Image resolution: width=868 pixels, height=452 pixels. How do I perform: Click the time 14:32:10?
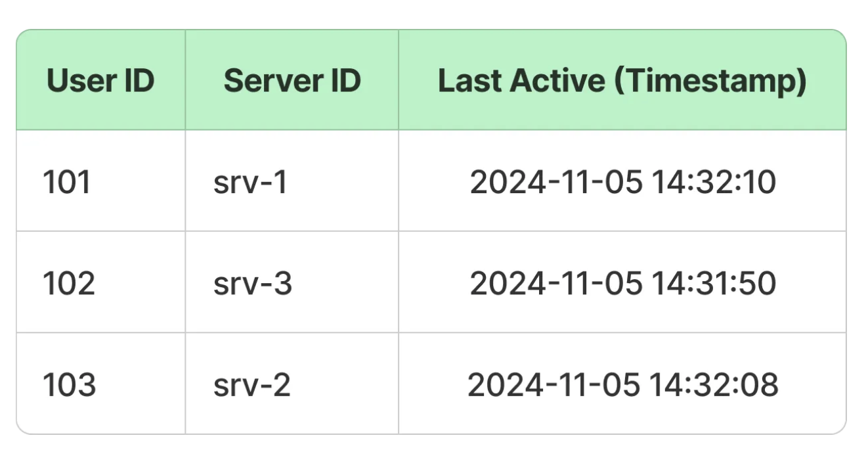(714, 182)
